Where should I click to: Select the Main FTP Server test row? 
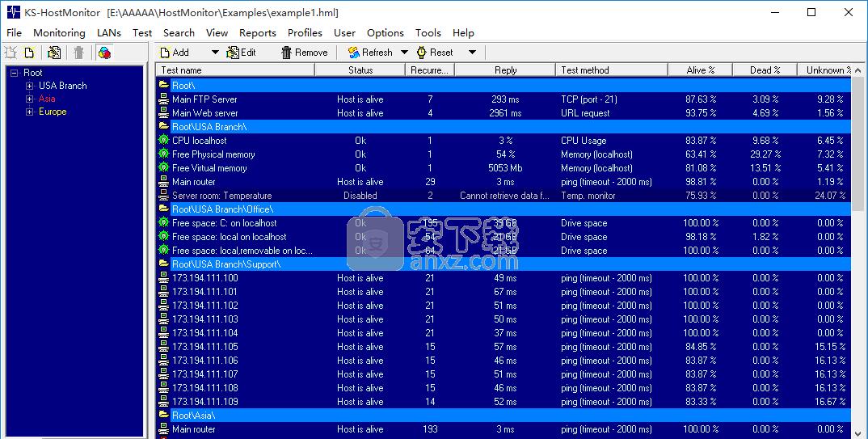pos(204,99)
